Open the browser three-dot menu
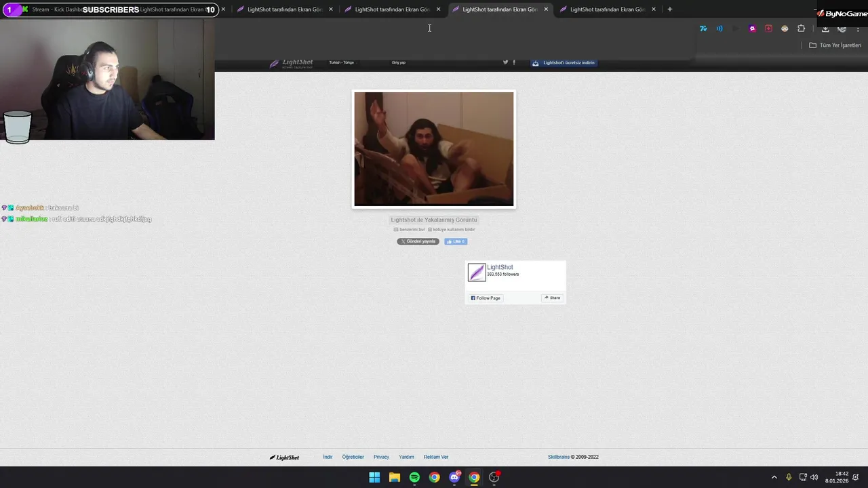The image size is (868, 488). click(859, 28)
